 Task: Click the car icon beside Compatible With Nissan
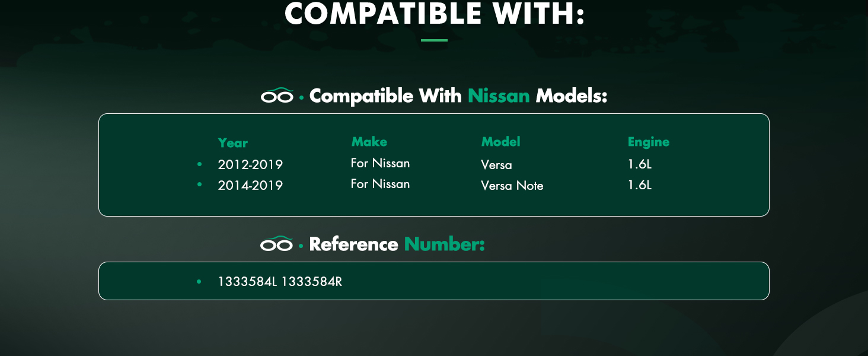pyautogui.click(x=277, y=96)
